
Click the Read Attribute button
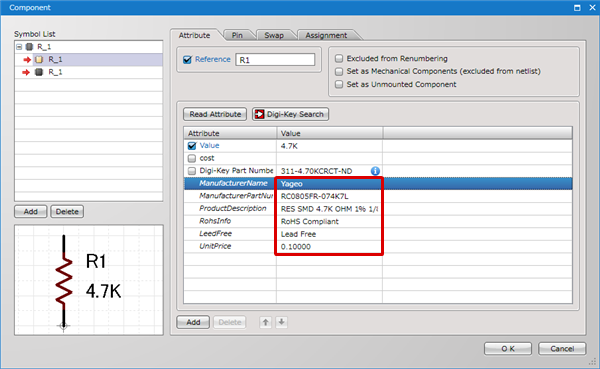215,114
